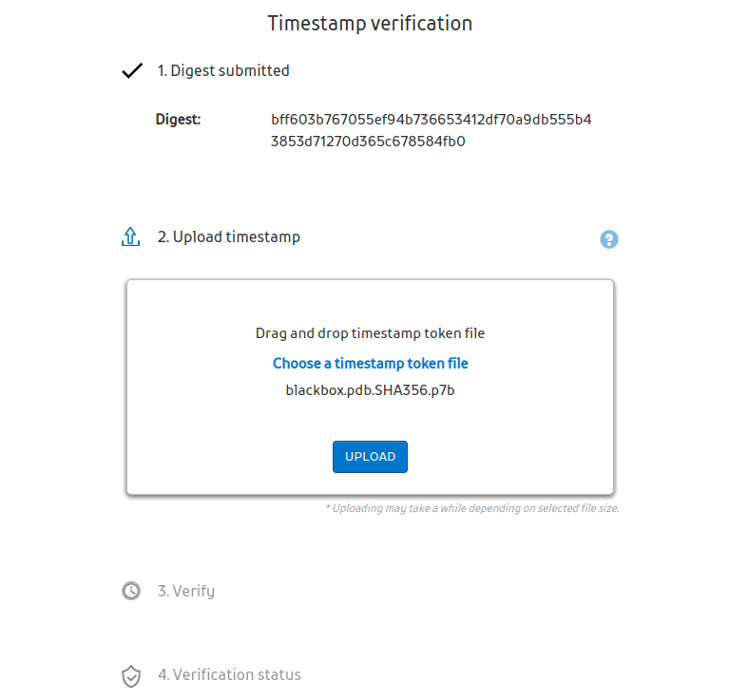Select the 1. Digest submitted step label

[223, 70]
